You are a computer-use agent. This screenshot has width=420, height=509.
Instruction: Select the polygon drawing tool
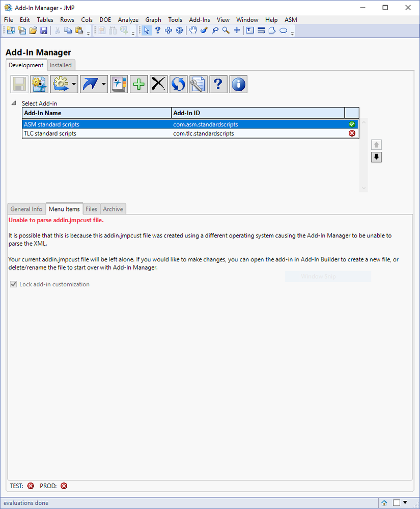272,31
